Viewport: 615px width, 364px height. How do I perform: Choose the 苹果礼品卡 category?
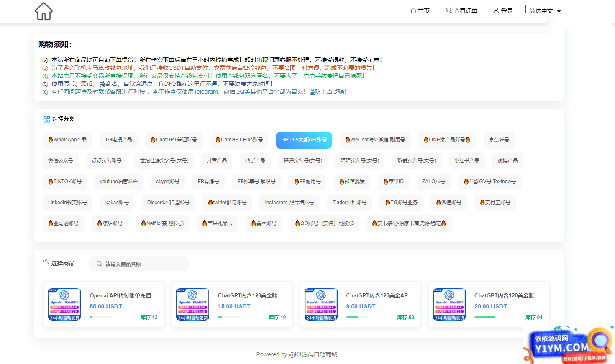[x=217, y=223]
